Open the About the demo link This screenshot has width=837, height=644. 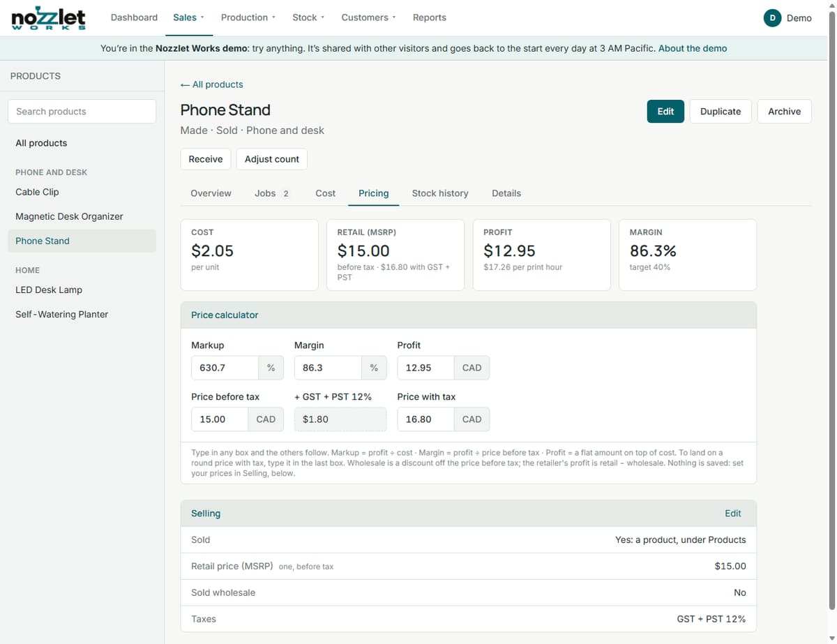click(x=693, y=48)
